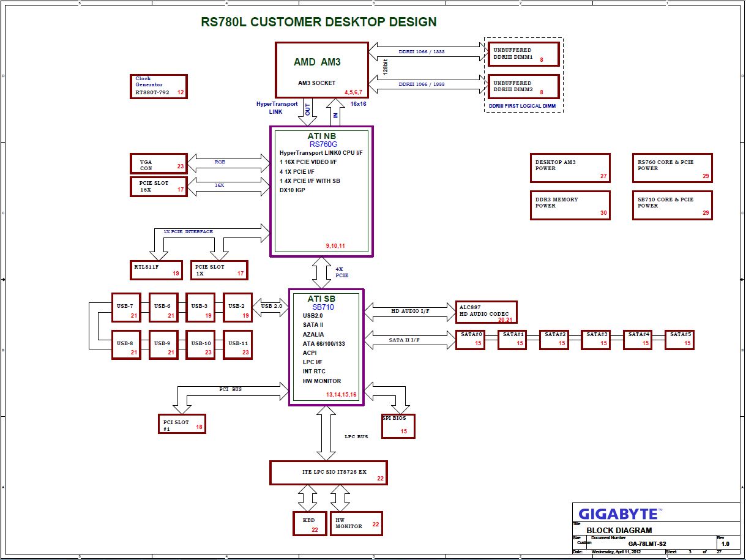Click the SATA#5 block

[x=679, y=340]
